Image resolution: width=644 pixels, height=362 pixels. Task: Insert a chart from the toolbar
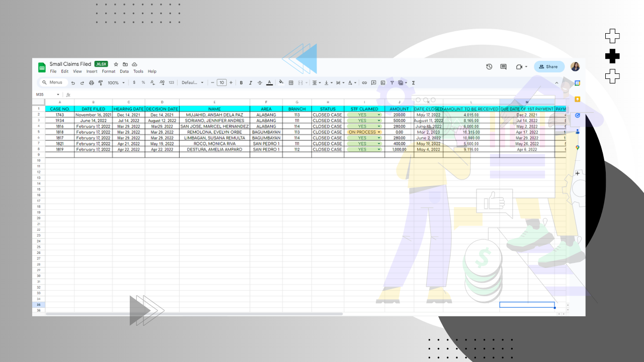point(383,82)
